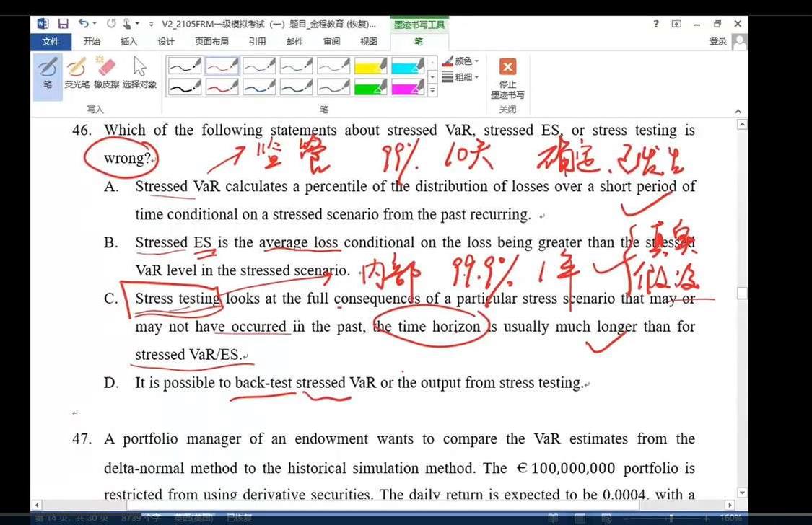Choose the thick blue pen style
This screenshot has height=525, width=812.
[x=259, y=87]
